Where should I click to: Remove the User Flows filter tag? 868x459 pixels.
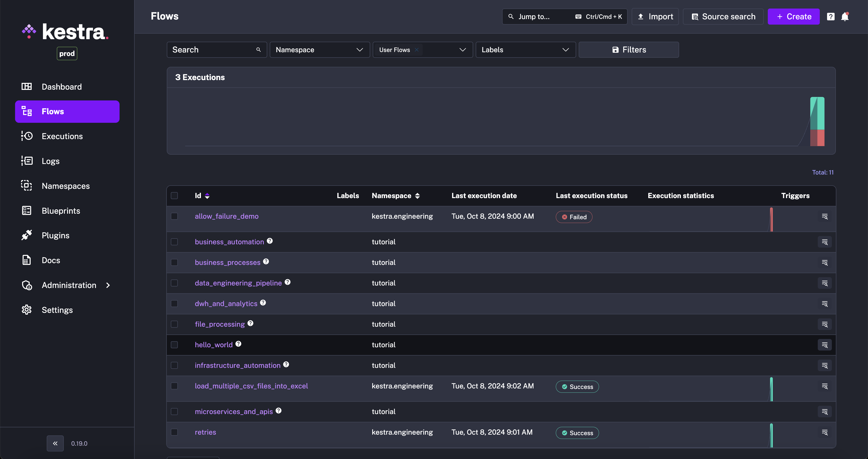point(417,49)
